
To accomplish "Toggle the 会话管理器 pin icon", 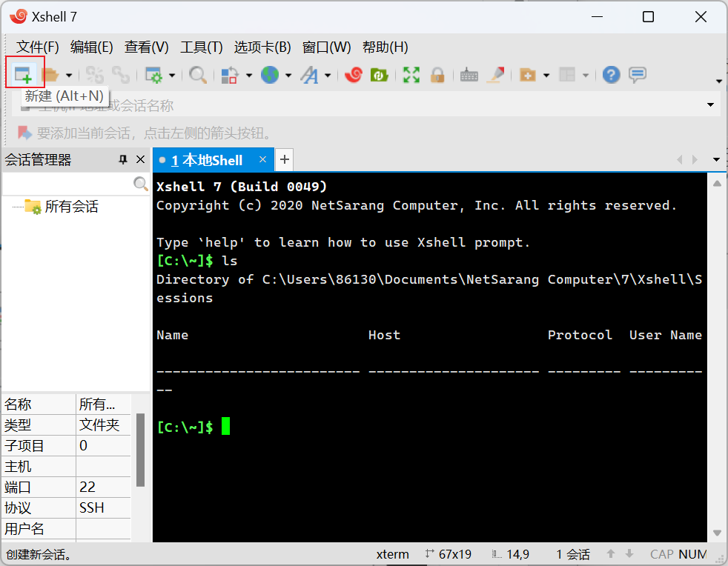I will coord(123,159).
